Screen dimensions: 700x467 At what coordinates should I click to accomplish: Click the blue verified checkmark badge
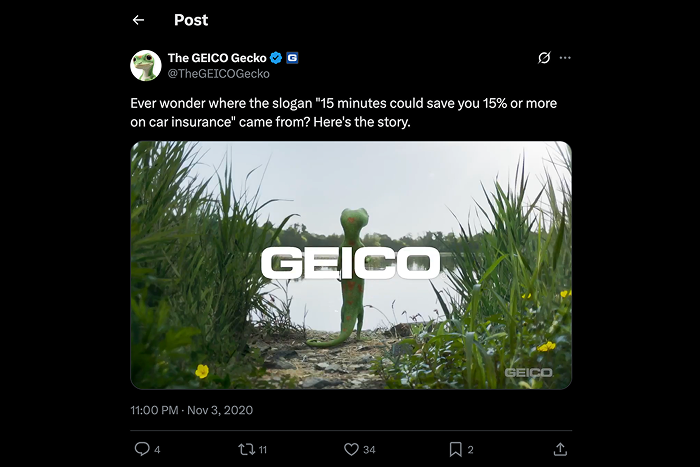click(276, 58)
